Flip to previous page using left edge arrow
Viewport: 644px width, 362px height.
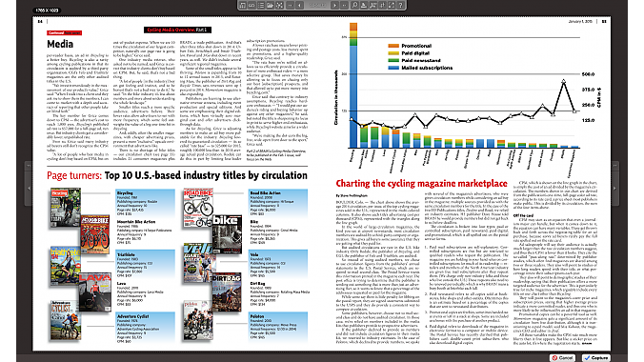(29, 189)
